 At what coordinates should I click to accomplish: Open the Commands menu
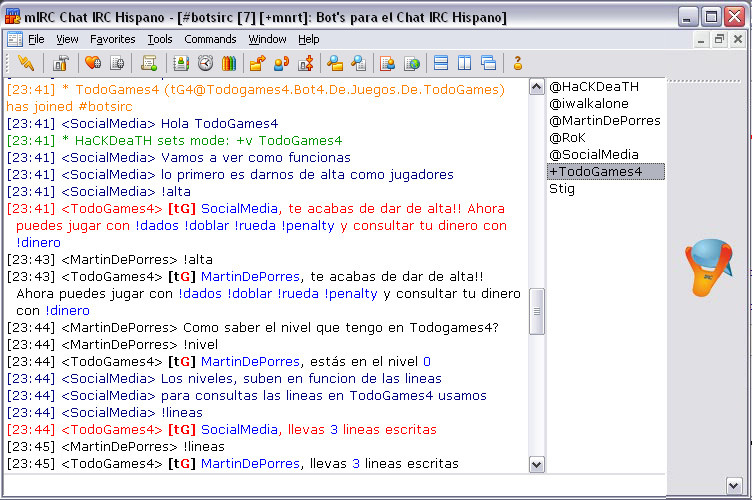pos(210,39)
